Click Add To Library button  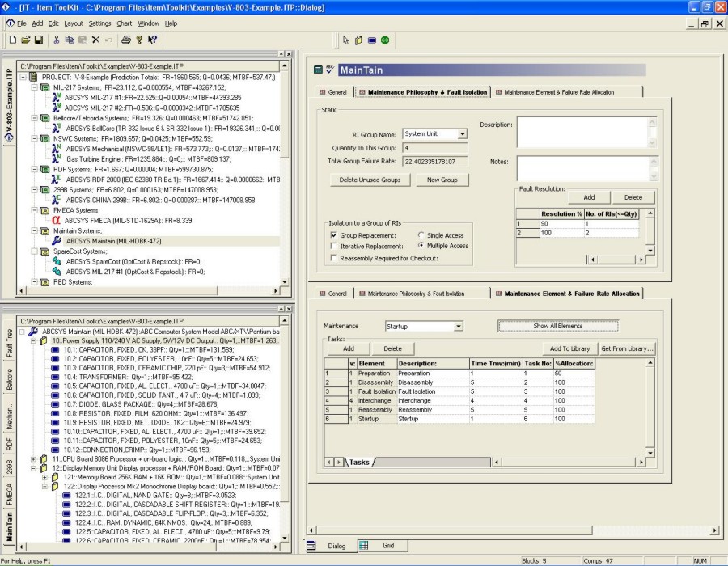point(569,348)
